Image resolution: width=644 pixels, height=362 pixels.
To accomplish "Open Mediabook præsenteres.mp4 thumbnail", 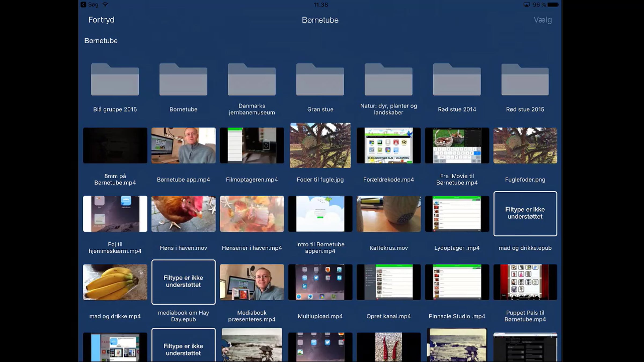I will [252, 282].
